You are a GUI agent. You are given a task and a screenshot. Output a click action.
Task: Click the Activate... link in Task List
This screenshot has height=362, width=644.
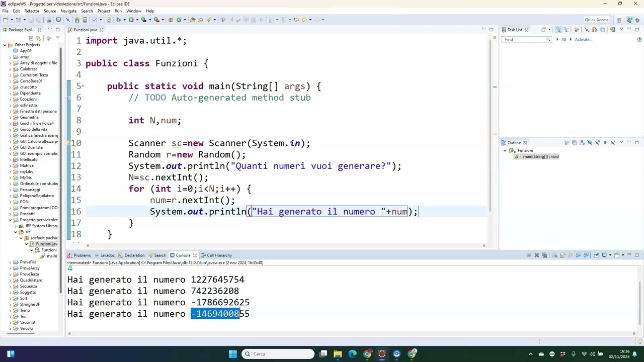click(583, 40)
